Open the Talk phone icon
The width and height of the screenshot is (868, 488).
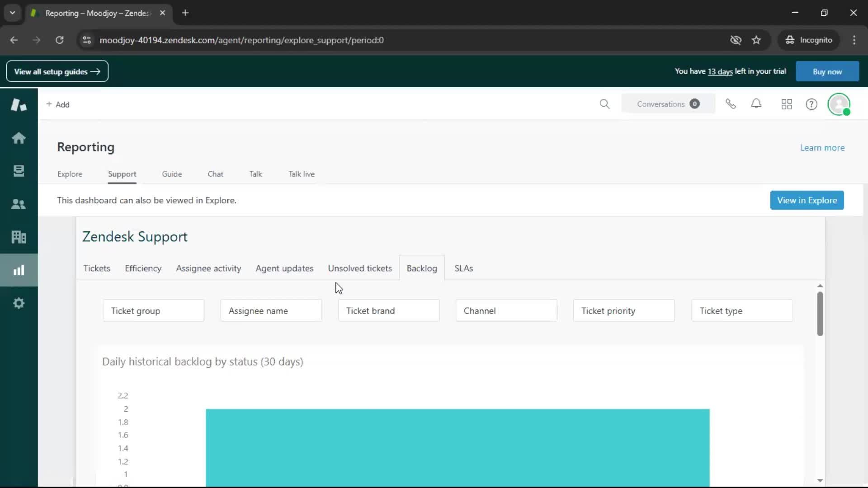731,104
